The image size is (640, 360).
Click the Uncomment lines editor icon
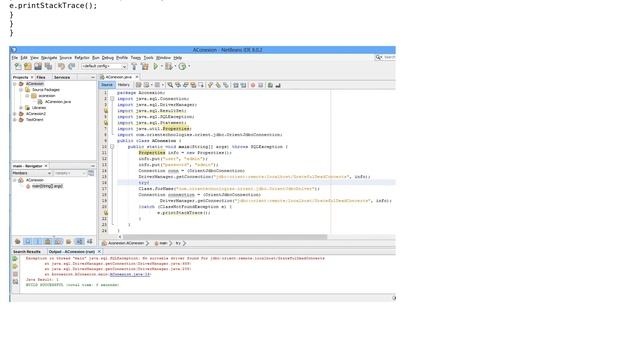pyautogui.click(x=278, y=85)
